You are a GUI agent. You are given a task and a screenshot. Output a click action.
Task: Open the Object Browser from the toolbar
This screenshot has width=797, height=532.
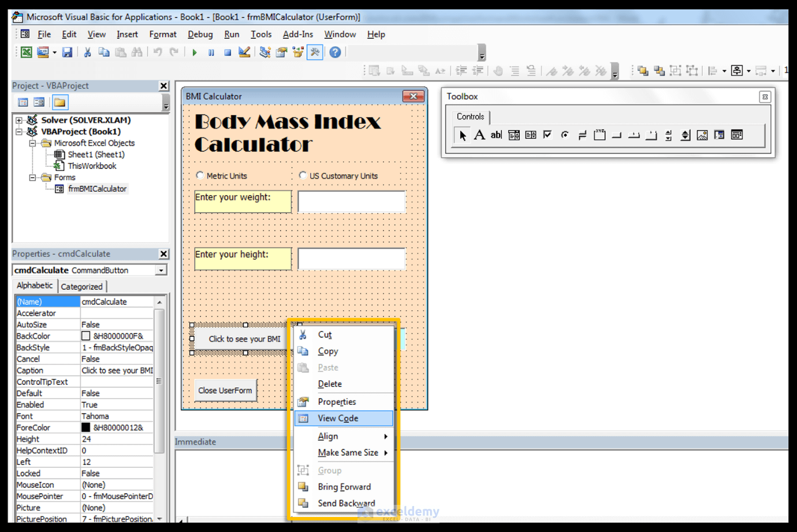pyautogui.click(x=297, y=52)
